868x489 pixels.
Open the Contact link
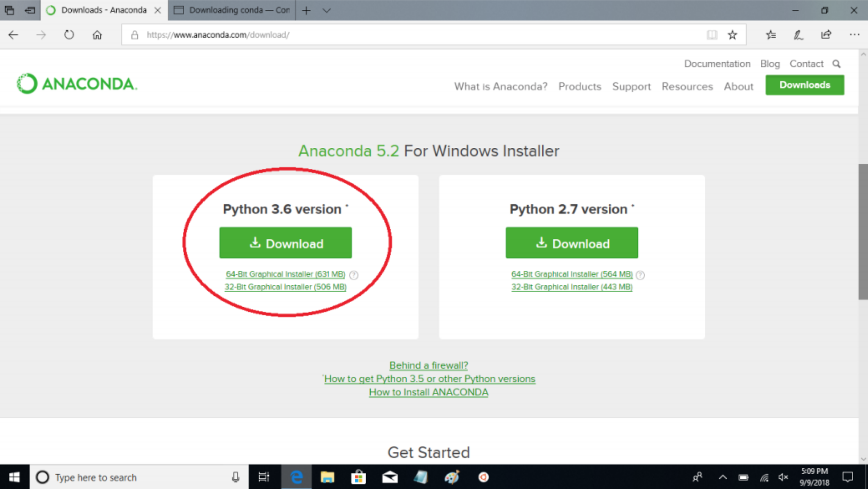pyautogui.click(x=806, y=64)
